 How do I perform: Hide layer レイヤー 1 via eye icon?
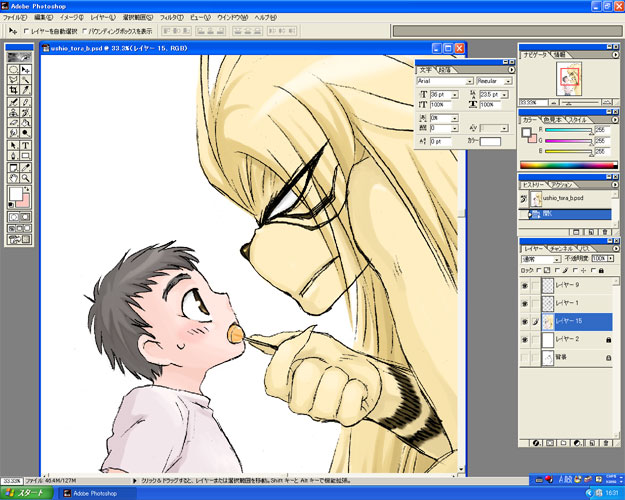click(525, 303)
